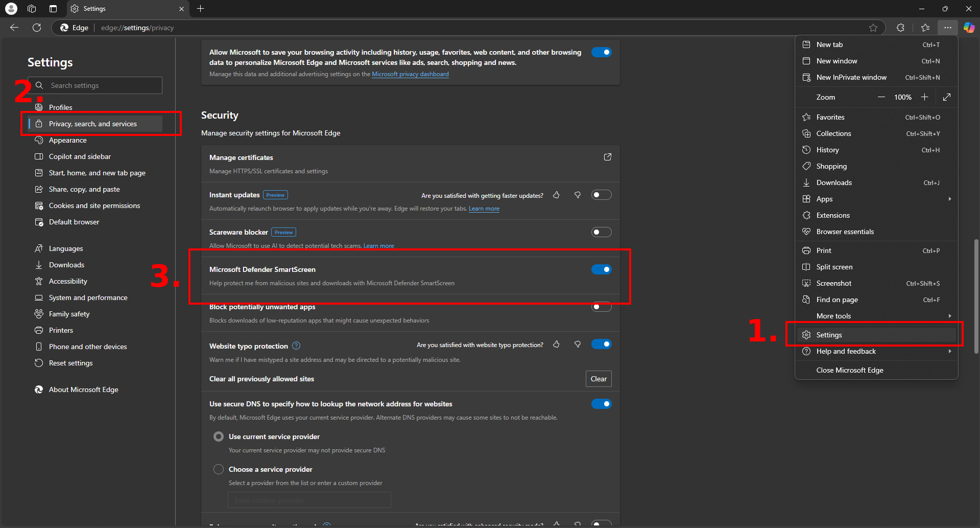The height and width of the screenshot is (528, 980).
Task: Open Browser essentials menu item
Action: pos(876,232)
